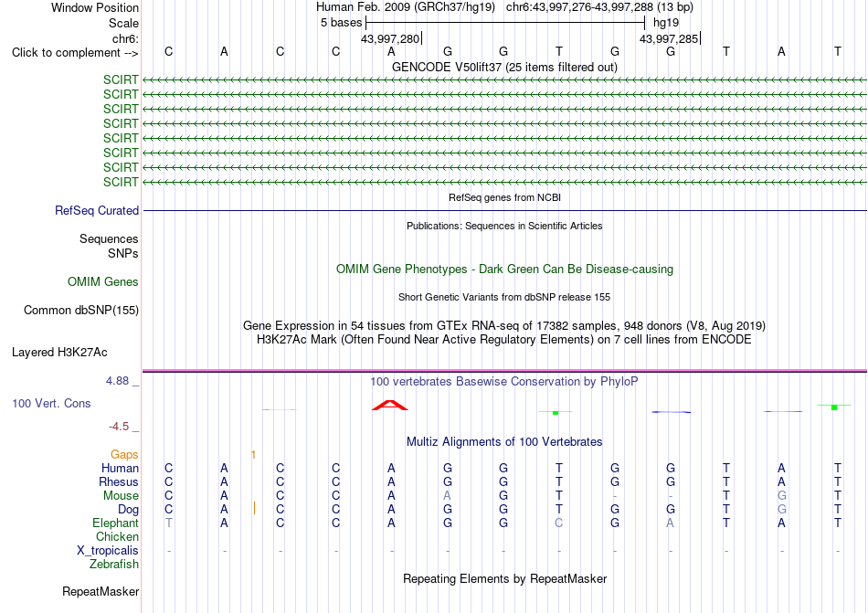Click the -4.5 PhyloP lower limit value
Viewport: 868px width, 613px height.
pyautogui.click(x=119, y=426)
